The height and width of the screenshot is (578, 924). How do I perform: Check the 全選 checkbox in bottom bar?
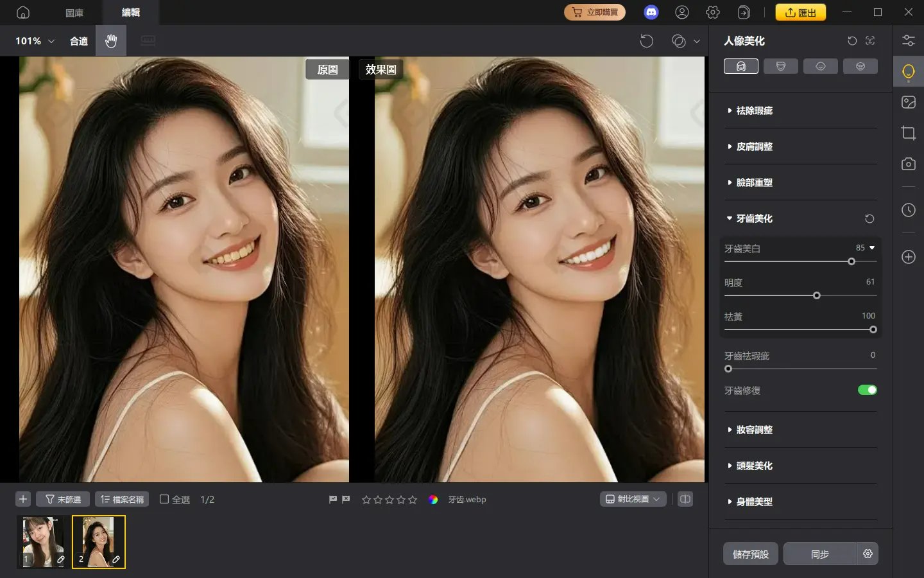(164, 499)
